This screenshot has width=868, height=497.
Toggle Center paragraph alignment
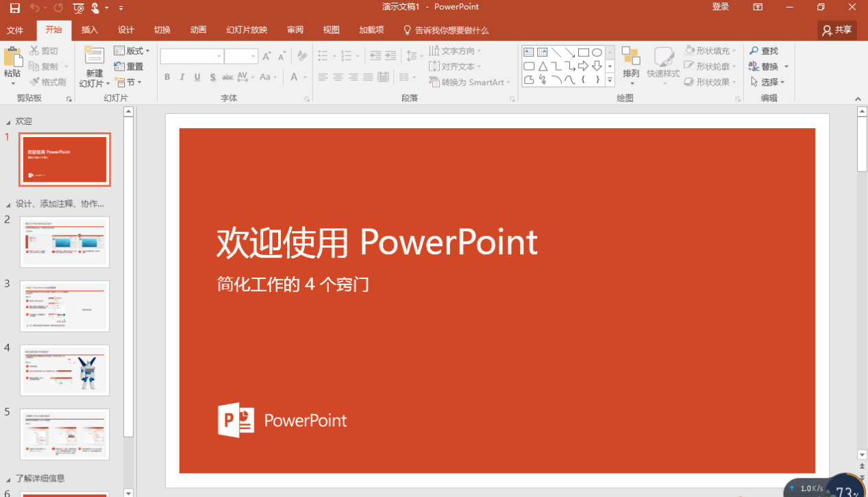pos(338,77)
